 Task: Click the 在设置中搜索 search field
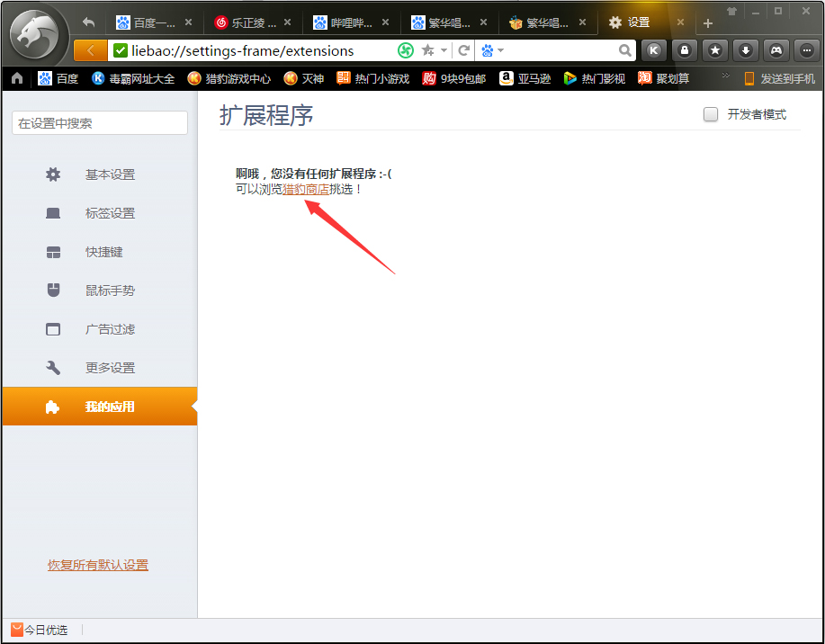pyautogui.click(x=99, y=121)
